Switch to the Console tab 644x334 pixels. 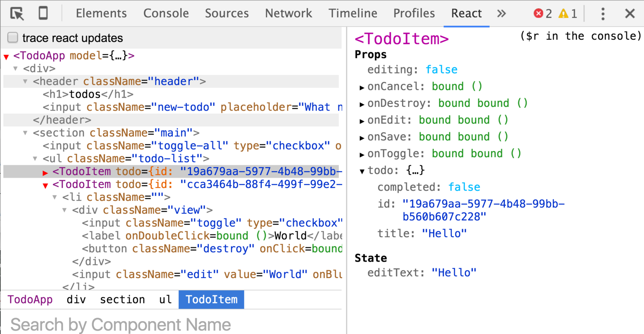tap(166, 13)
